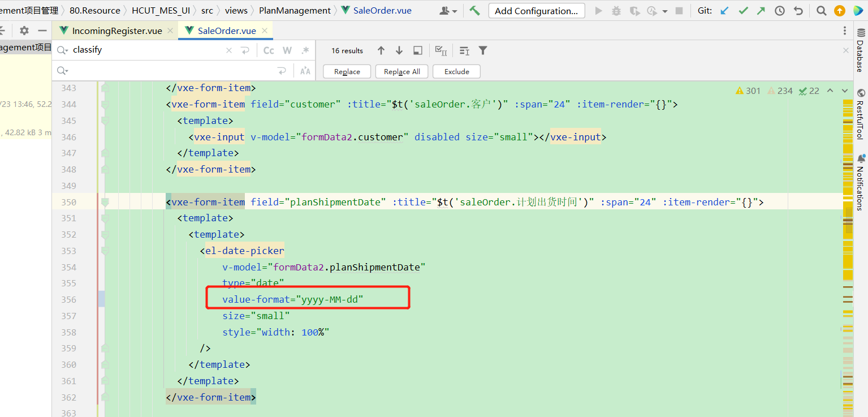Image resolution: width=868 pixels, height=417 pixels.
Task: Click HCUT_MES_UI in the breadcrumb path
Action: pyautogui.click(x=161, y=11)
